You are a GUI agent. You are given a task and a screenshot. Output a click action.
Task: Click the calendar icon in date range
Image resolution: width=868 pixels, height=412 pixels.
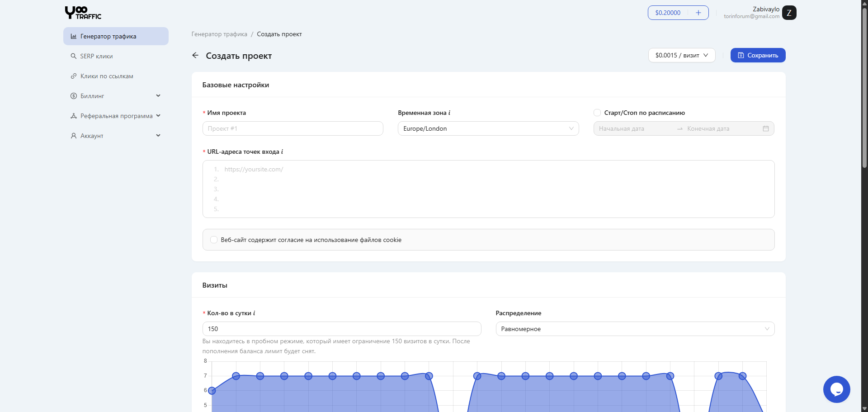point(766,128)
